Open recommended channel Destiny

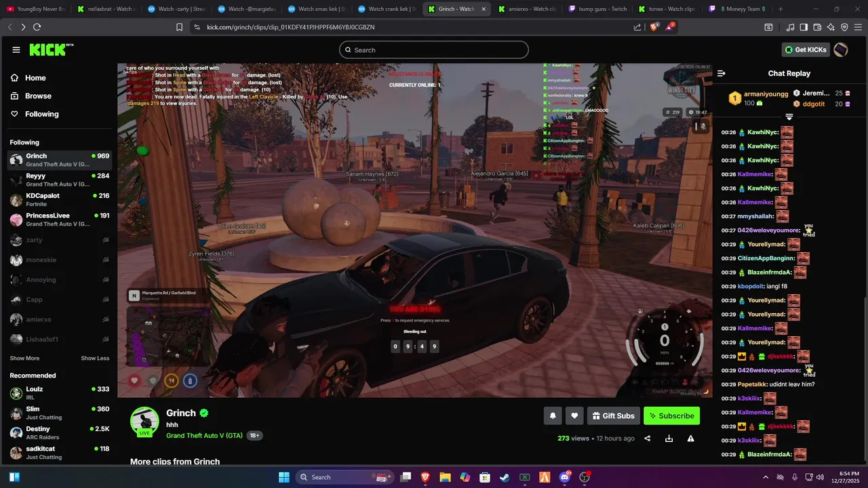tap(60, 432)
